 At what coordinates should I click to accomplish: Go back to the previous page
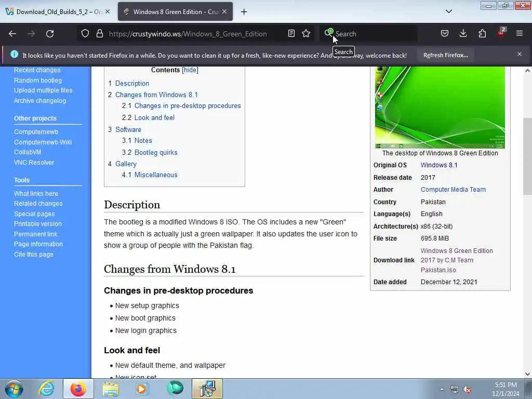pos(12,34)
